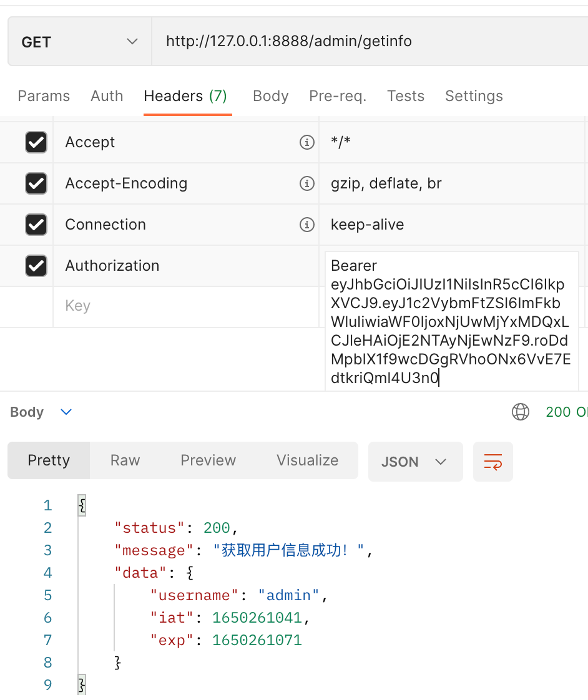The height and width of the screenshot is (700, 588).
Task: Switch to the Tests tab
Action: point(406,96)
